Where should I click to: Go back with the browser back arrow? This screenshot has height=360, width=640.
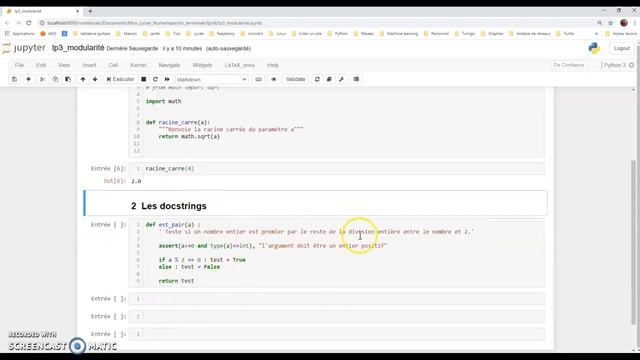tap(7, 23)
